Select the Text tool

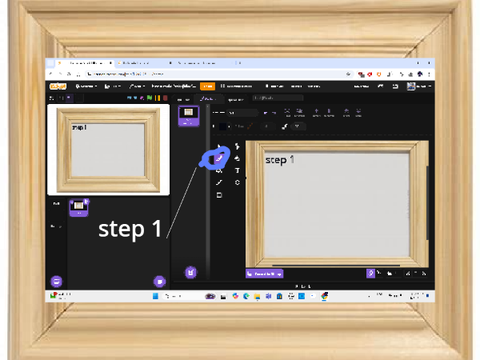click(x=237, y=171)
